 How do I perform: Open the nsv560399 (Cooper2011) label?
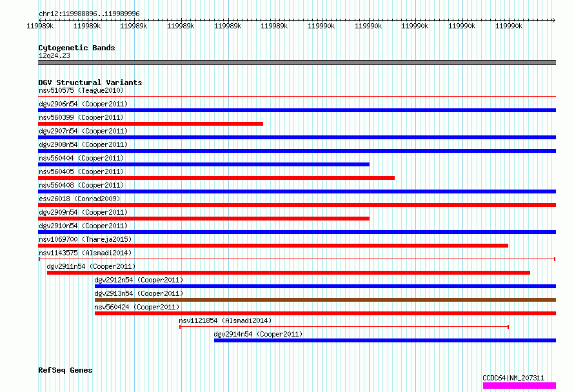coord(81,117)
